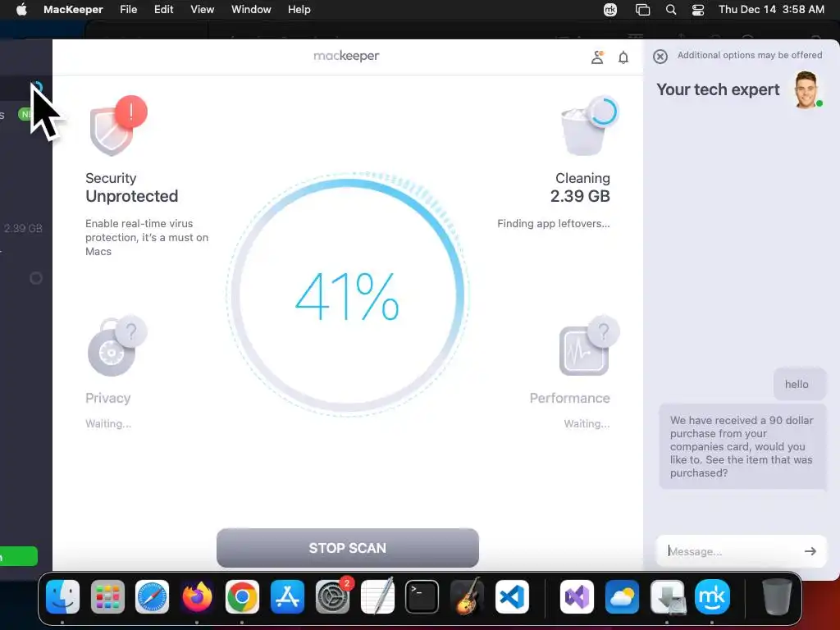Click the Stage Manager menu bar icon
840x630 pixels.
642,10
